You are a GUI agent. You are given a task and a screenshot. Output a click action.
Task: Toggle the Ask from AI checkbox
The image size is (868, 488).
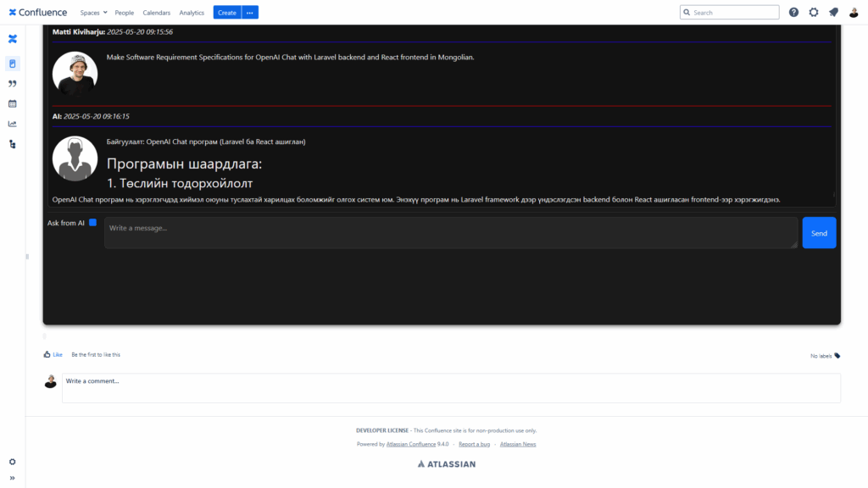coord(93,223)
